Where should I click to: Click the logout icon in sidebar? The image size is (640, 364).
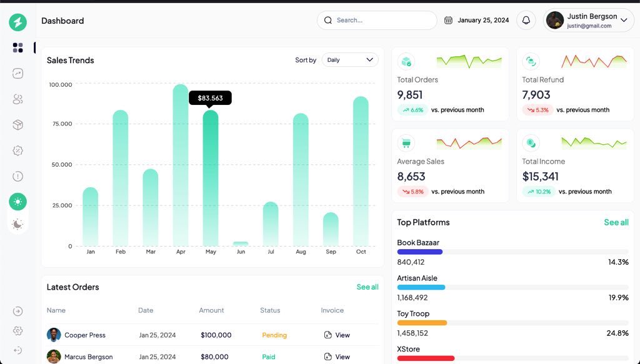click(17, 350)
